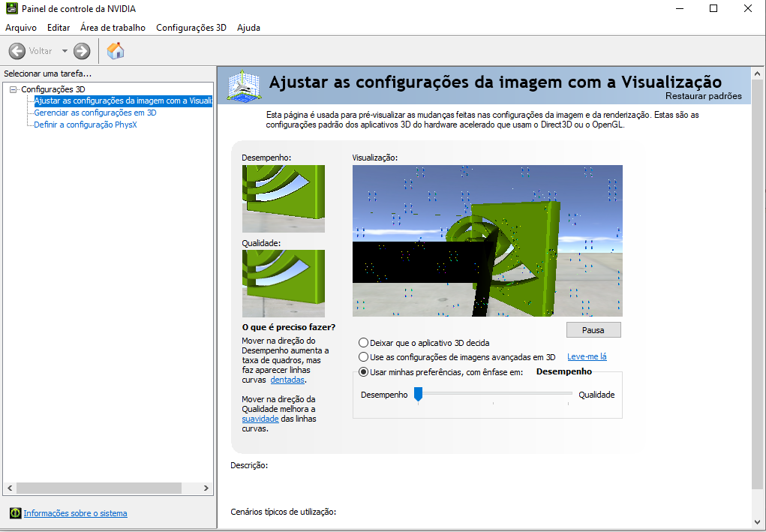Click the Forward arrow icon
The image size is (766, 532).
(x=82, y=51)
